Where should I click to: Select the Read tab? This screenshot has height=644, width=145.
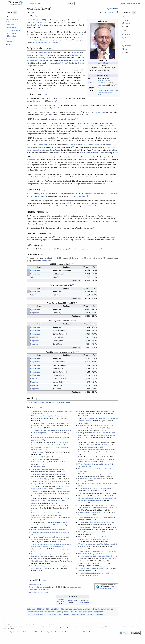[x=100, y=12]
